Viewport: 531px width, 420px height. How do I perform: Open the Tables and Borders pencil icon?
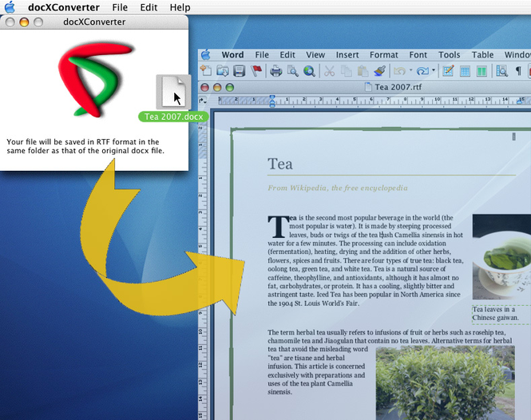pyautogui.click(x=448, y=71)
